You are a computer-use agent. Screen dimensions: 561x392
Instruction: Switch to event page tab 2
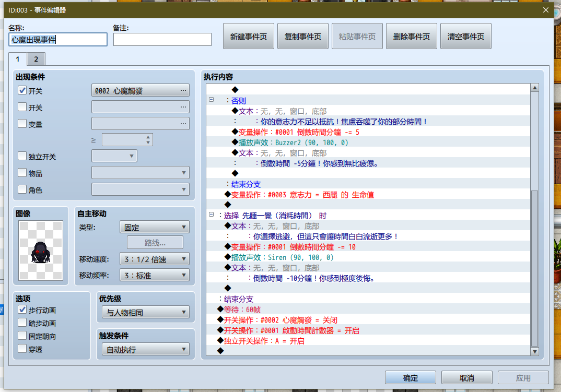[x=36, y=59]
